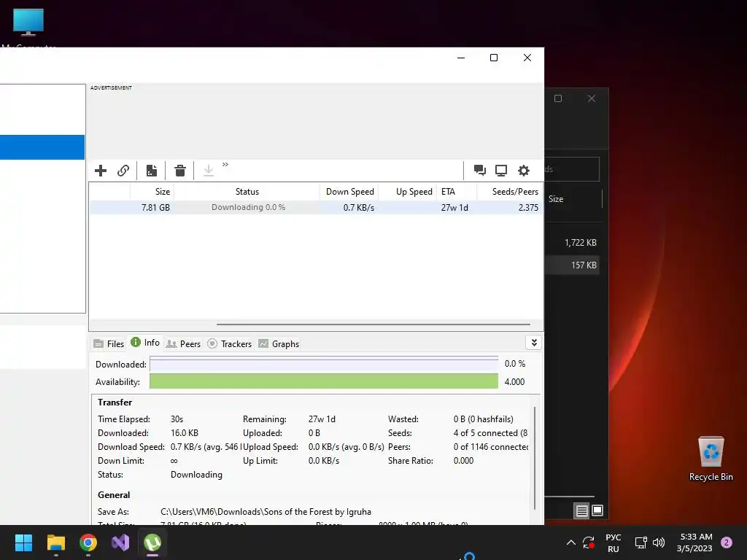Select the My Computer desktop icon
The width and height of the screenshot is (747, 560).
tap(28, 28)
